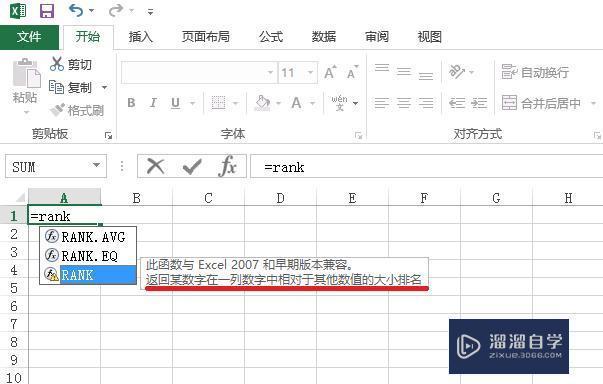Screen dimensions: 603x384
Task: Open the borders dropdown arrow
Action: 235,103
